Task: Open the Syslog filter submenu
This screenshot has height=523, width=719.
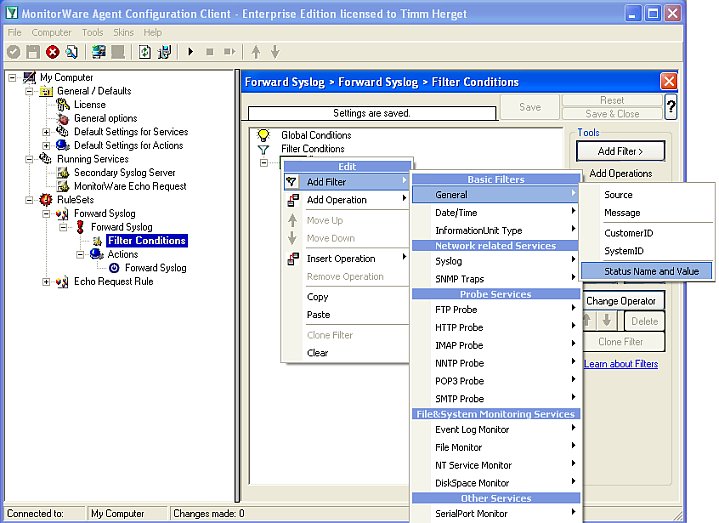Action: [x=496, y=261]
